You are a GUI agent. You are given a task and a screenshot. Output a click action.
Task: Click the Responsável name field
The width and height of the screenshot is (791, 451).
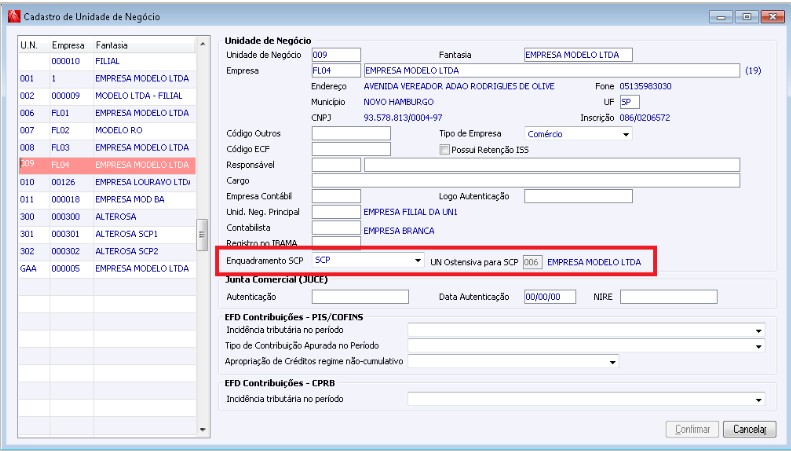coord(552,165)
